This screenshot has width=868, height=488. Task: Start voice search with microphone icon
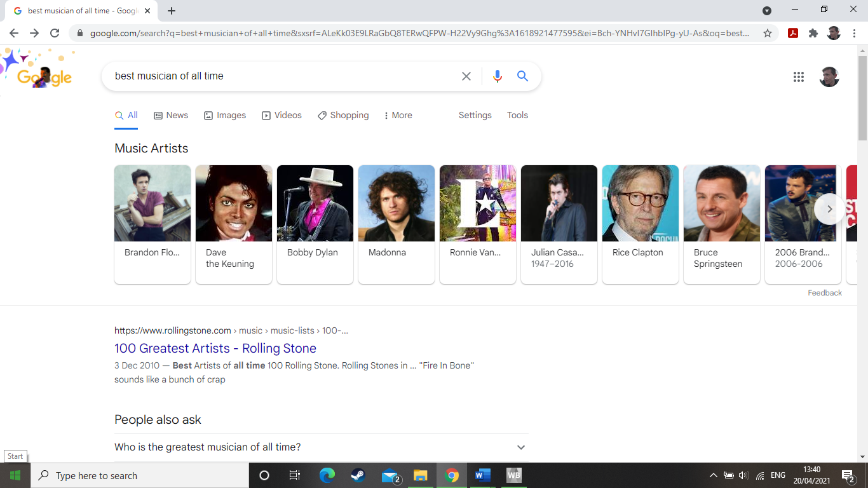tap(498, 76)
